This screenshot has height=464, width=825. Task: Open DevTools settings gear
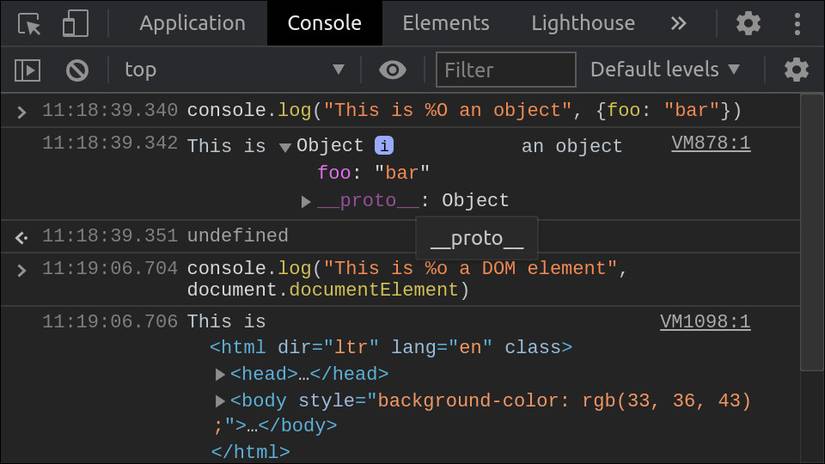[748, 23]
